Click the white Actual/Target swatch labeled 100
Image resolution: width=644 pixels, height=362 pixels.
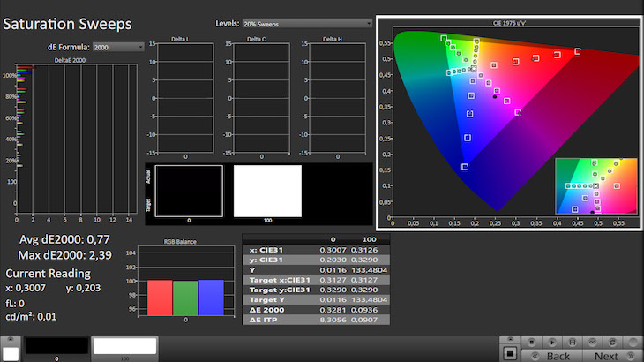(267, 191)
